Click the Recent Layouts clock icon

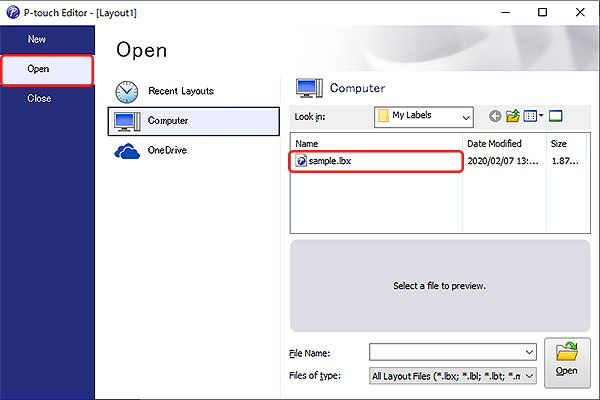[127, 92]
